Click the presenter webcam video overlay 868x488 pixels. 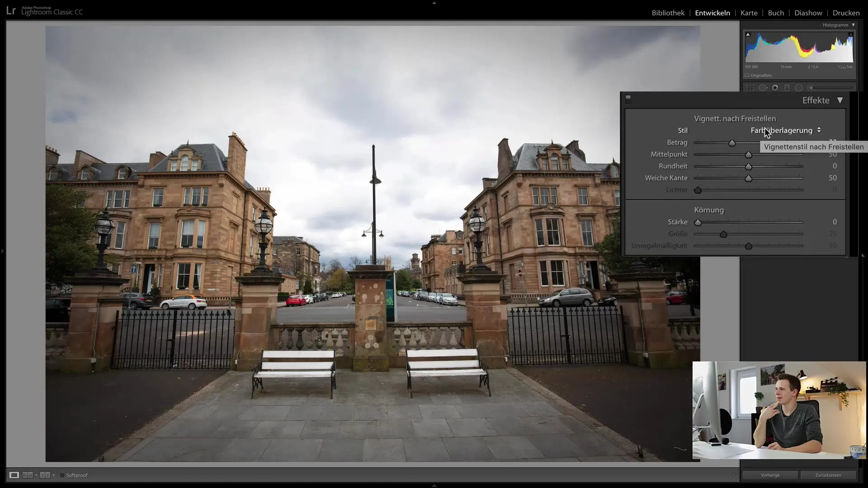(x=779, y=410)
